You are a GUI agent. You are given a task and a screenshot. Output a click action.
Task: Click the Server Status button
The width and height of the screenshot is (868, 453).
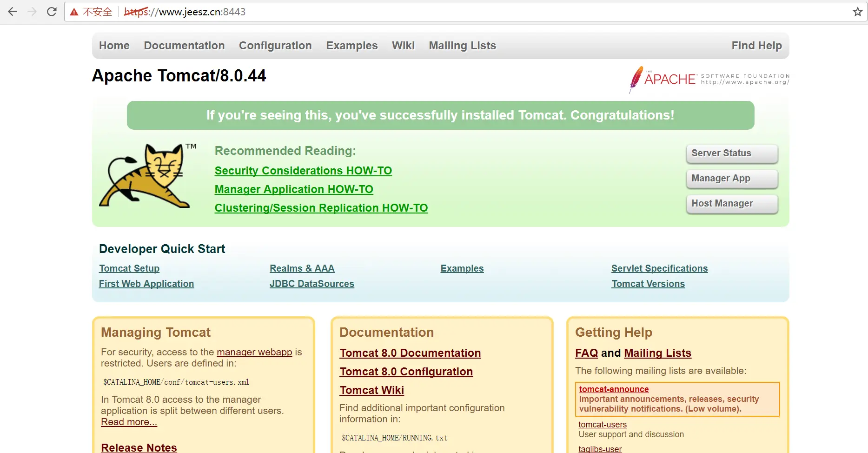coord(732,153)
